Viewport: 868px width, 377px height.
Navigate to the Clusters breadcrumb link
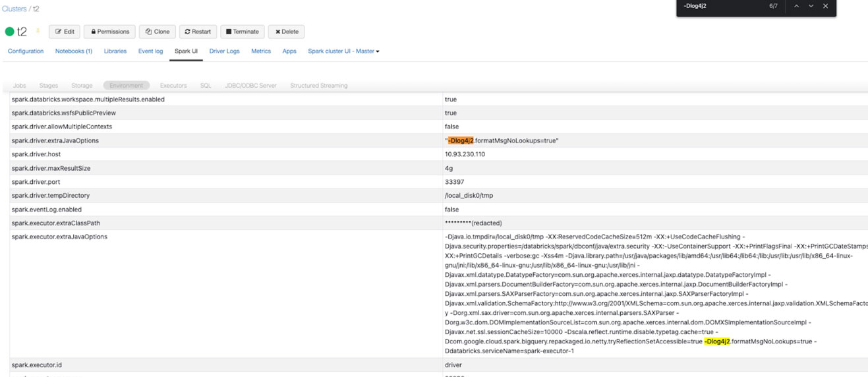(x=14, y=9)
